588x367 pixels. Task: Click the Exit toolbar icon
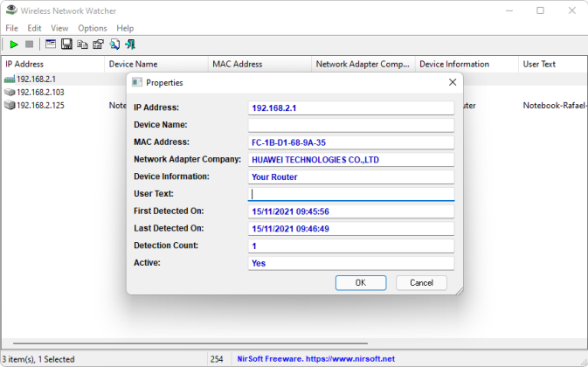point(130,45)
